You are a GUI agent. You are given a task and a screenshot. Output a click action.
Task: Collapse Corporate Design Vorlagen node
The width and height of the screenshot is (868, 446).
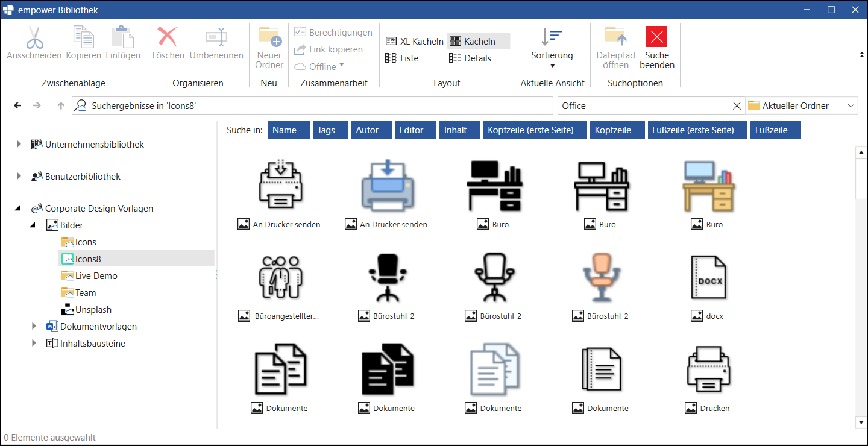[x=18, y=209]
